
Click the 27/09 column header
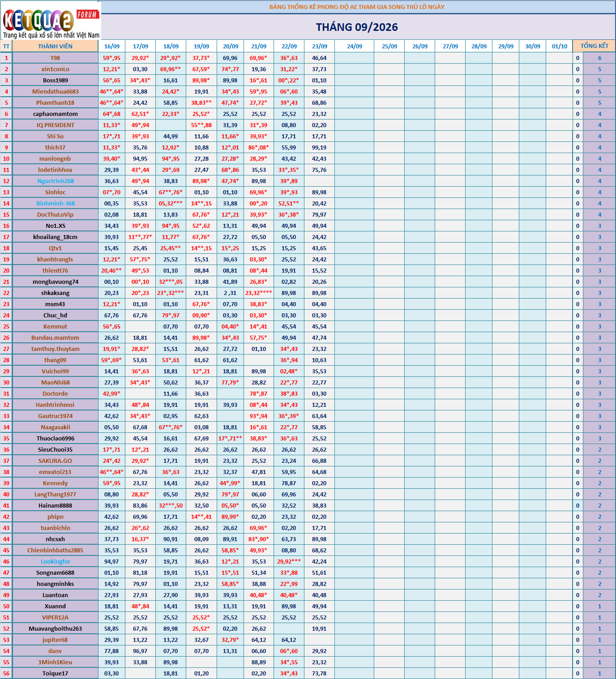(450, 46)
